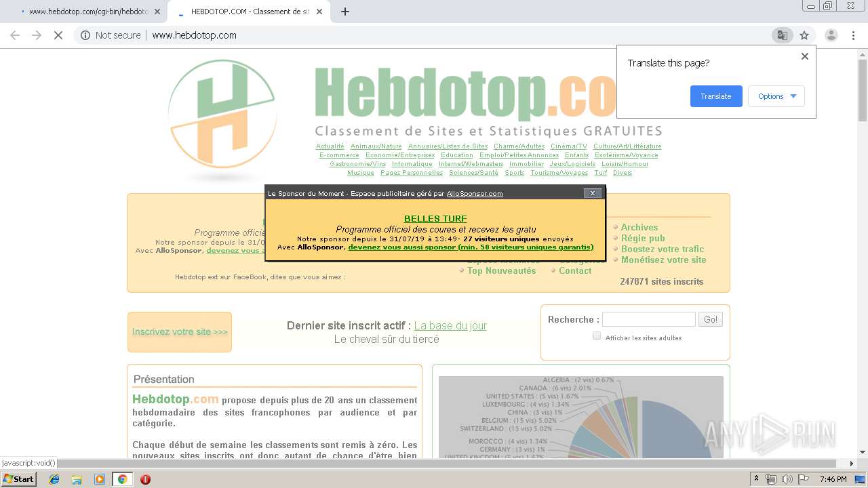Open the media player taskbar icon
Image resolution: width=868 pixels, height=488 pixels.
click(100, 479)
